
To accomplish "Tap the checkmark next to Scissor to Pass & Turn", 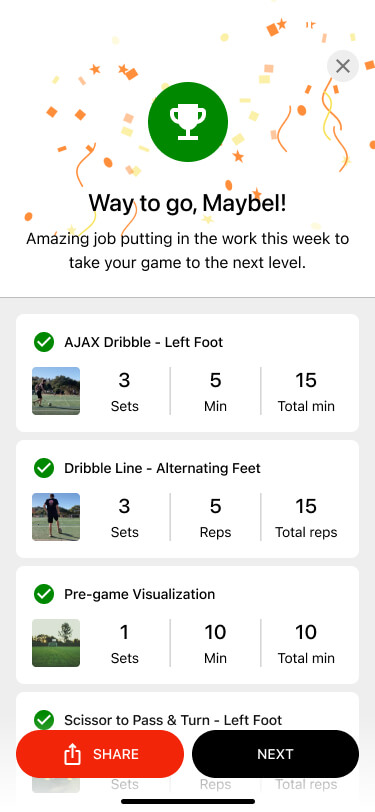I will [x=44, y=720].
